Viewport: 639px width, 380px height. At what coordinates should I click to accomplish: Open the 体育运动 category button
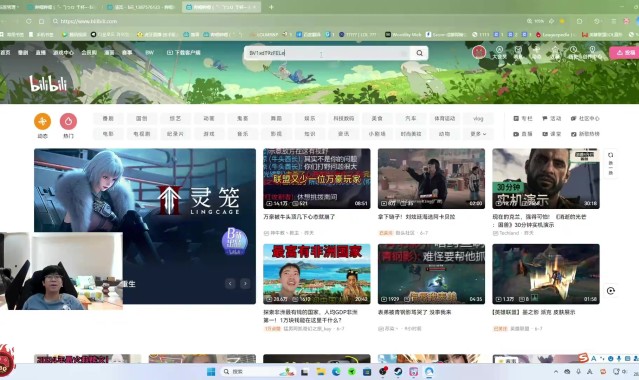click(444, 118)
